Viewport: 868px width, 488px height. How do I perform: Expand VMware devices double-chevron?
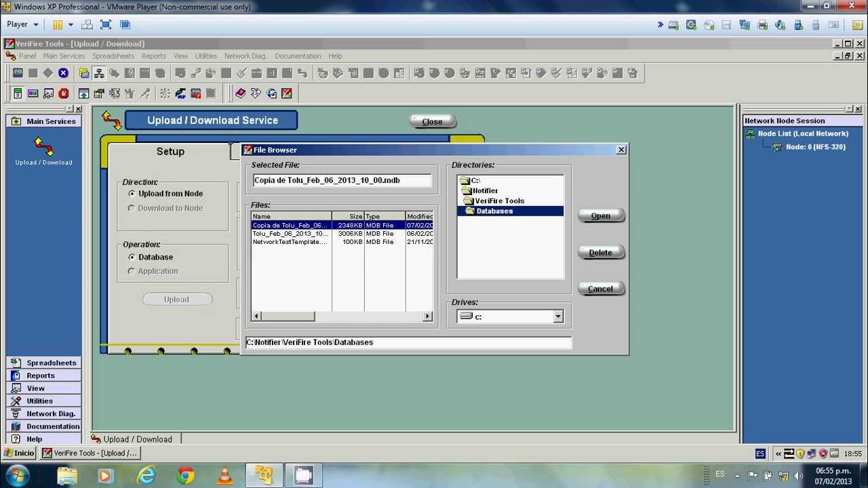[x=660, y=25]
